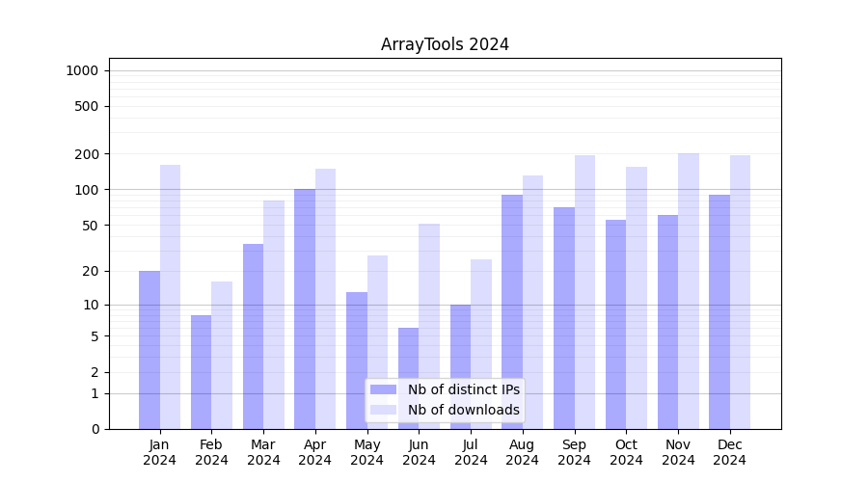Click the May 2024 x-axis label

pos(367,452)
